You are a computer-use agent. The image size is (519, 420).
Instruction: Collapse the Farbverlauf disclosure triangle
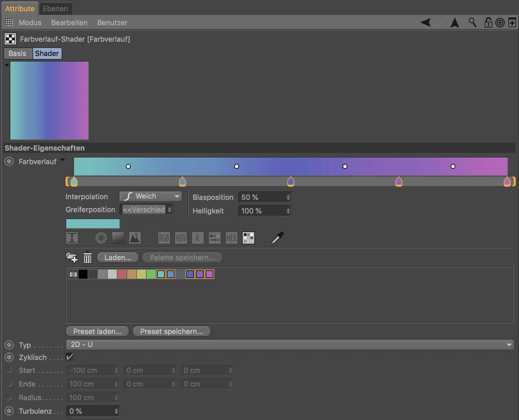[62, 160]
